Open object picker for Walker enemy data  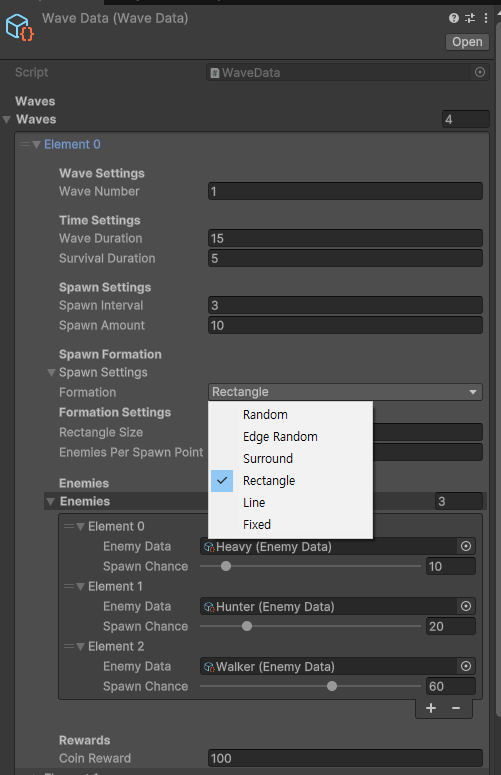[x=465, y=666]
